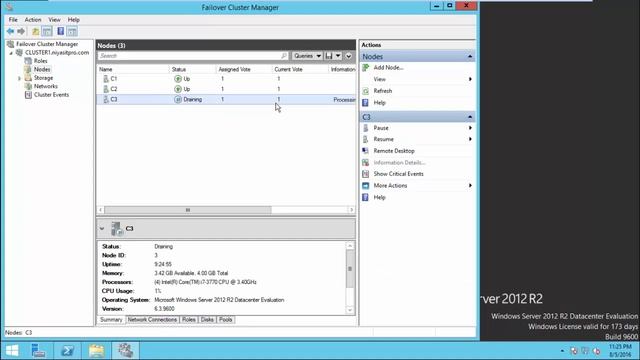Image resolution: width=640 pixels, height=360 pixels.
Task: Click the Back arrow toolbar icon
Action: [x=10, y=31]
